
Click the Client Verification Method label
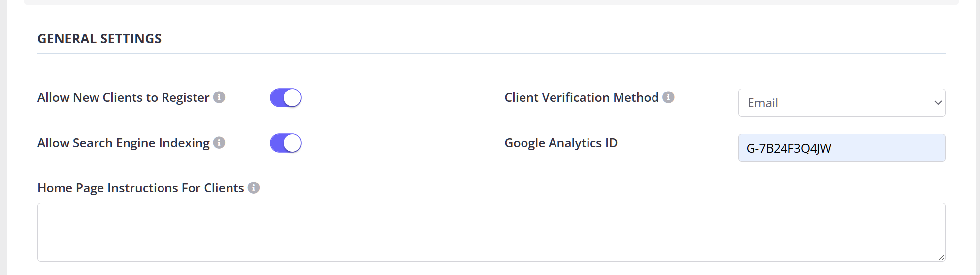click(581, 97)
